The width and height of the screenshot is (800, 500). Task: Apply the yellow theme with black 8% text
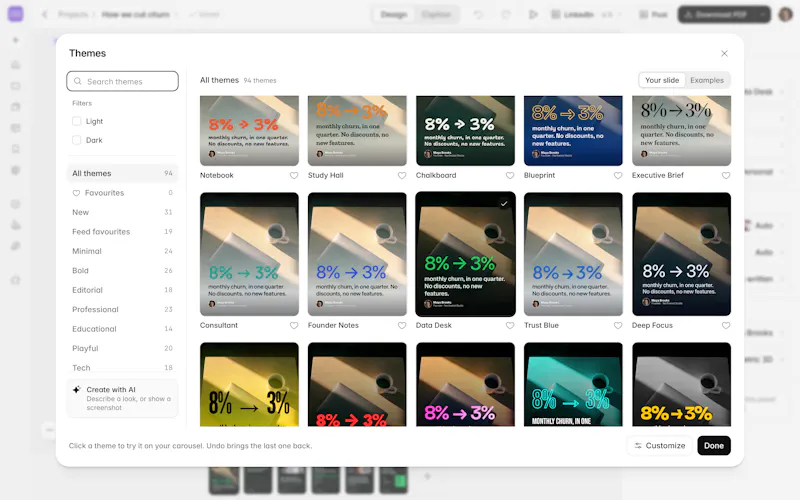pos(249,384)
